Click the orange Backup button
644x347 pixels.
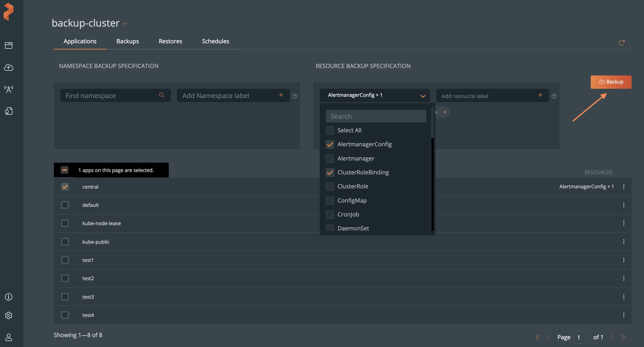(611, 82)
